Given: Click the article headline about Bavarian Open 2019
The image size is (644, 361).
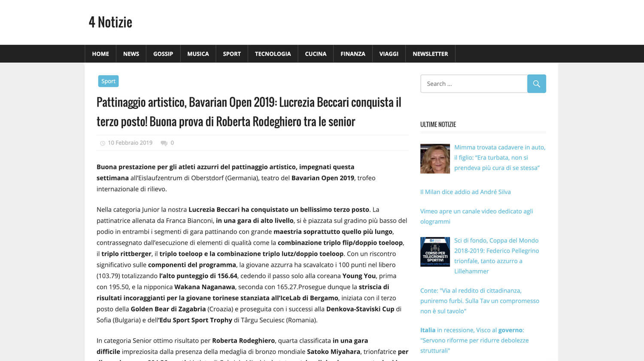Looking at the screenshot, I should pos(249,112).
